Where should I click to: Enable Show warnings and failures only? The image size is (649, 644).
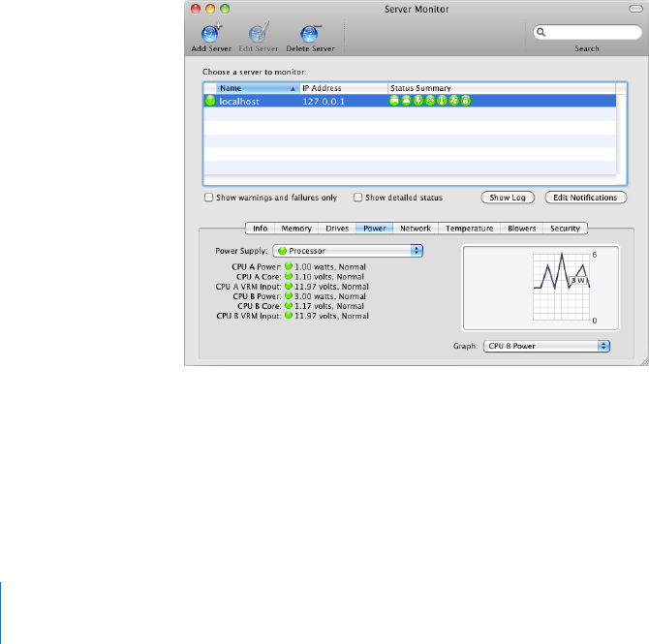point(208,198)
